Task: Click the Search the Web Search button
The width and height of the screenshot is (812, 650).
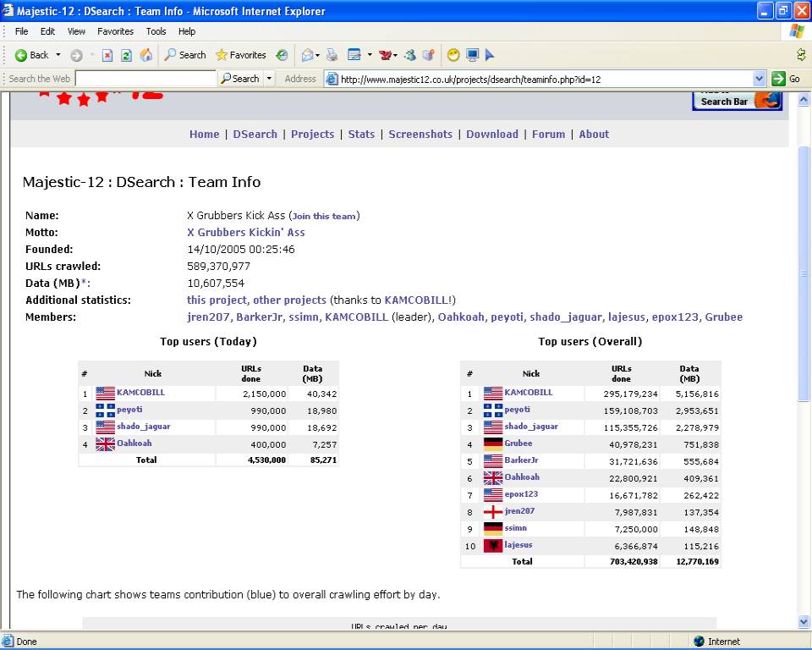Action: (240, 79)
